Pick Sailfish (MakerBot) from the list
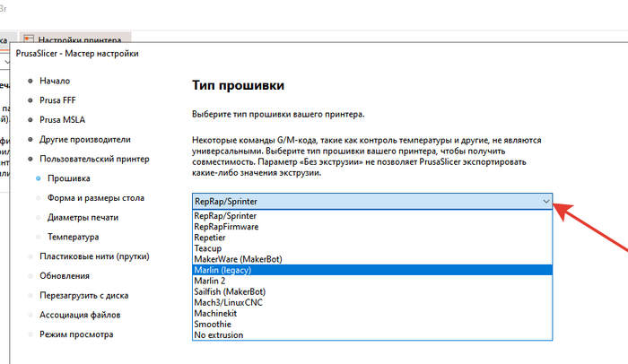Screen dimensions: 628x364 click(372, 291)
